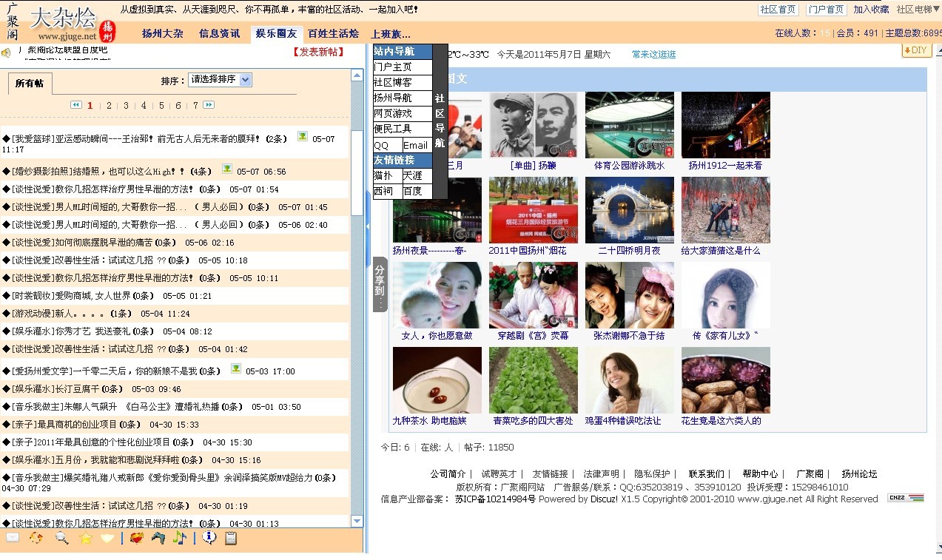Click the red flaming heart icon
The width and height of the screenshot is (942, 560).
(136, 538)
